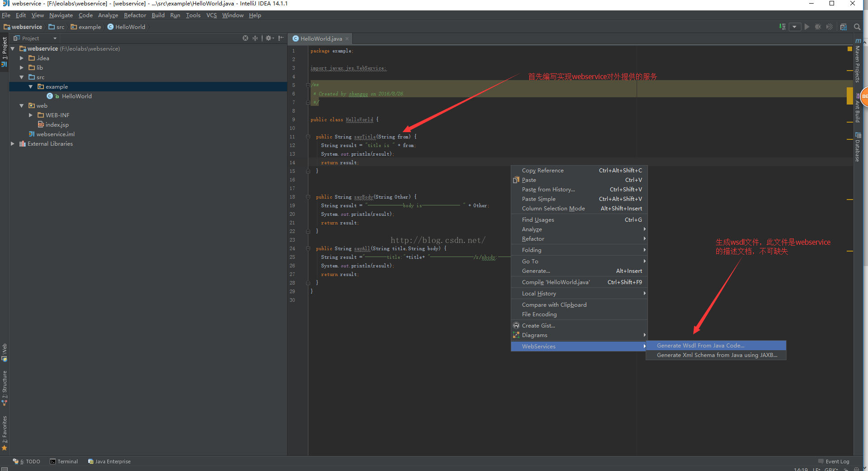The height and width of the screenshot is (471, 868).
Task: Open the 2: Favorites side tool tab
Action: [5, 433]
